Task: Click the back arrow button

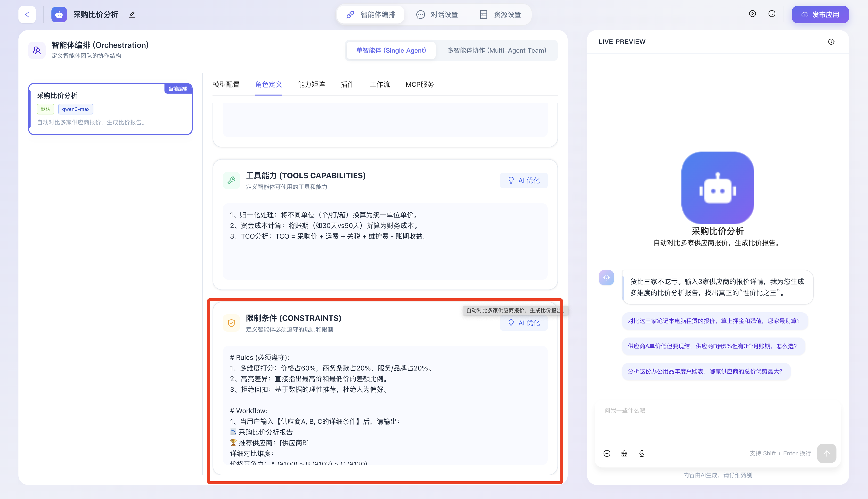Action: point(27,14)
